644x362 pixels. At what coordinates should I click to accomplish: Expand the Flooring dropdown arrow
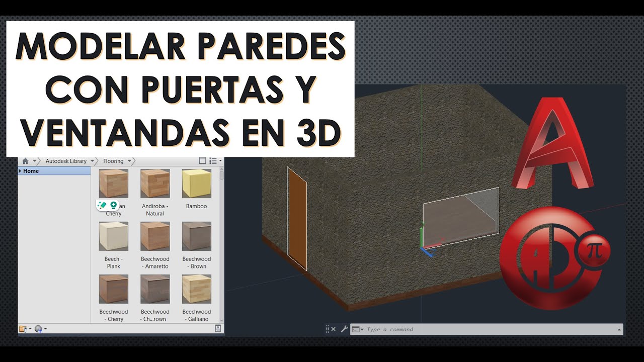click(x=129, y=161)
